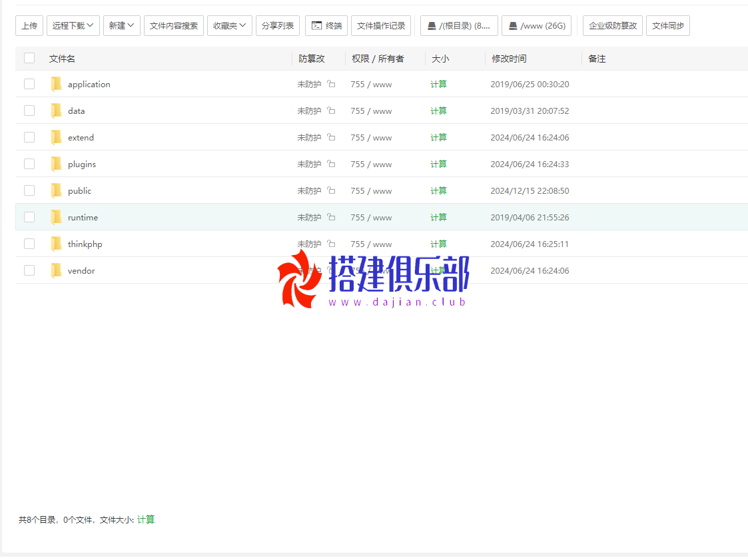
Task: Open 文件内容搜索
Action: click(x=174, y=26)
